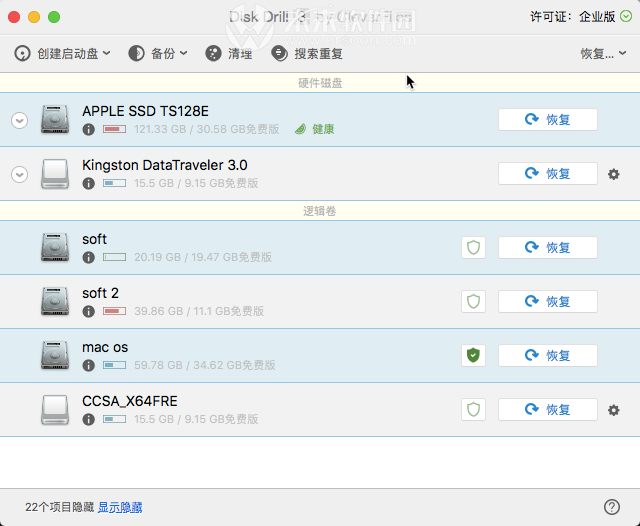Click the soft 2 volume usage bar
Image resolution: width=640 pixels, height=526 pixels.
[114, 311]
